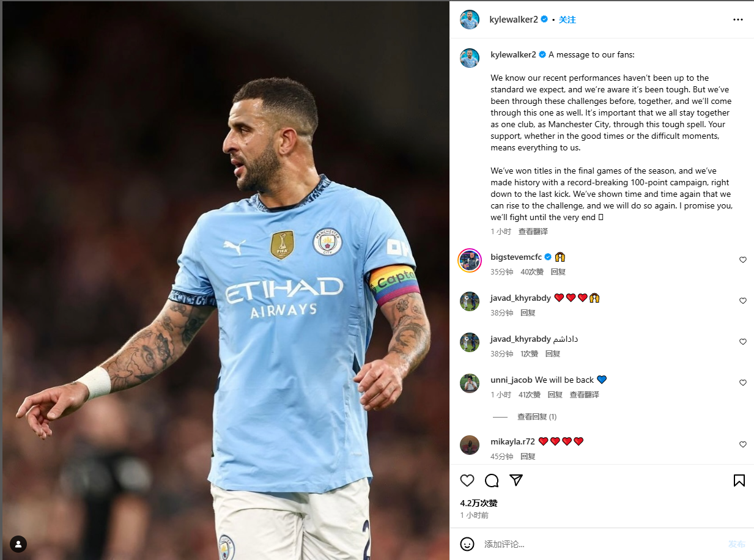This screenshot has height=560, width=754.
Task: View 41次赞 on unni_jacob's comment
Action: click(x=530, y=395)
